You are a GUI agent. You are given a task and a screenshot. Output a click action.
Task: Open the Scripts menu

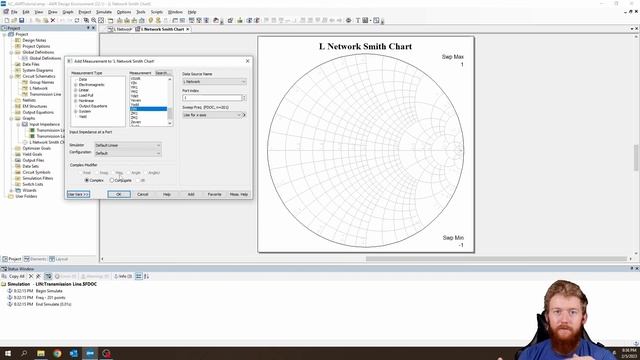click(x=157, y=12)
